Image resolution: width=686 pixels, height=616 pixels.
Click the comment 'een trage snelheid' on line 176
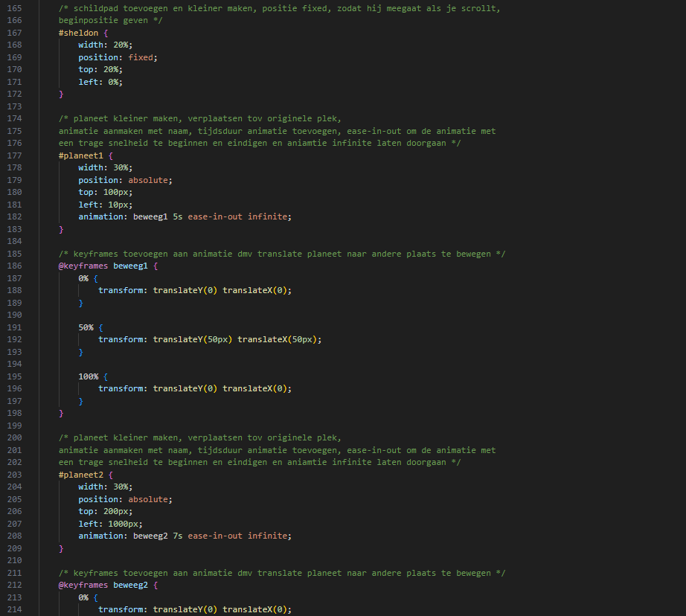tap(260, 144)
